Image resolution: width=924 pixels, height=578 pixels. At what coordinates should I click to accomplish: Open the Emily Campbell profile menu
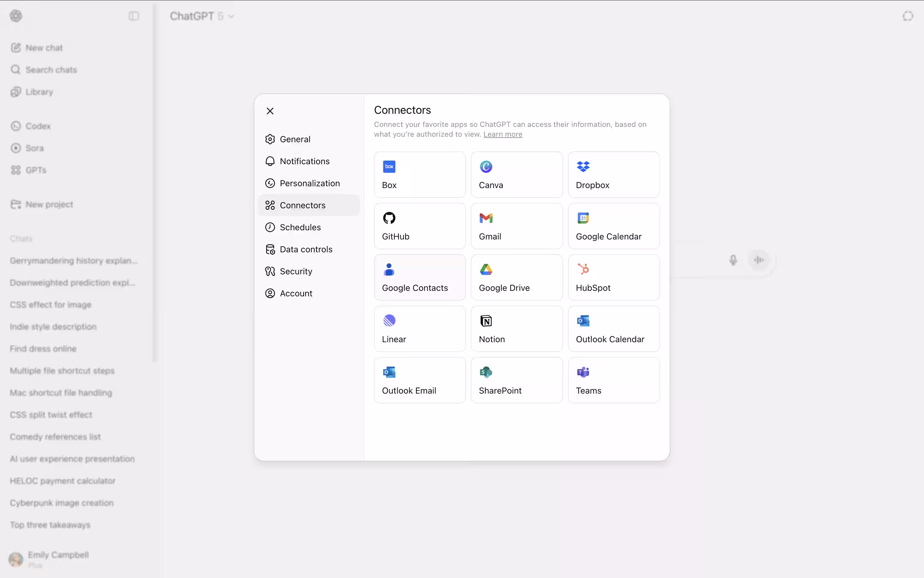pyautogui.click(x=49, y=559)
